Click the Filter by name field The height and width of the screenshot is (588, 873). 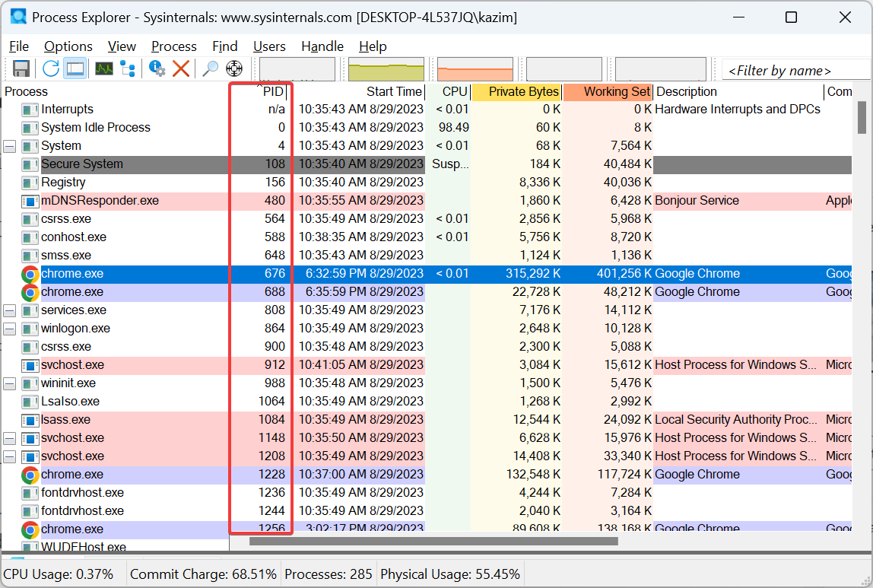[x=795, y=70]
